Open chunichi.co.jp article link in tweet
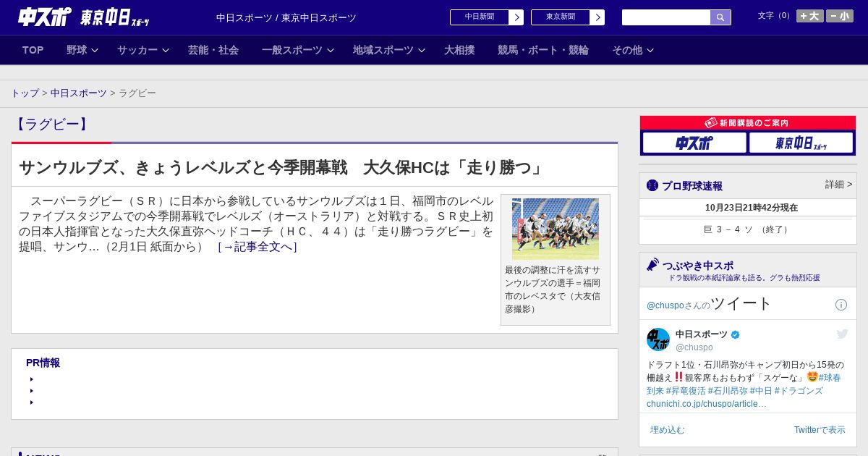Viewport: 868px width, 456px height. pyautogui.click(x=707, y=404)
